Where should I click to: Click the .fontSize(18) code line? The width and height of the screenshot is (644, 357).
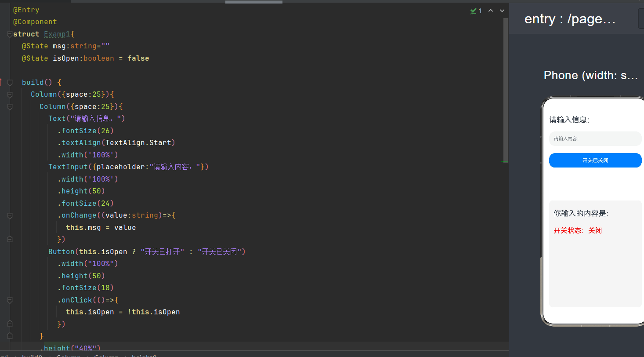coord(86,288)
